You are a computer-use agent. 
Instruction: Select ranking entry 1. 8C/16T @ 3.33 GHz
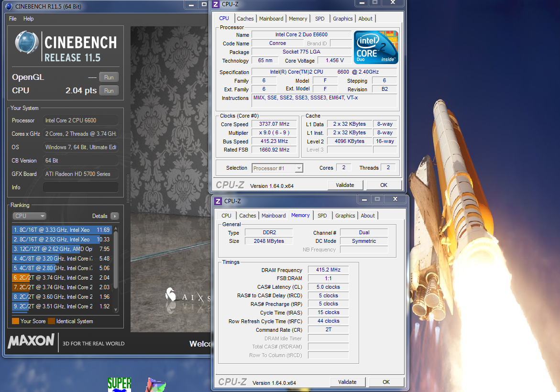point(62,230)
